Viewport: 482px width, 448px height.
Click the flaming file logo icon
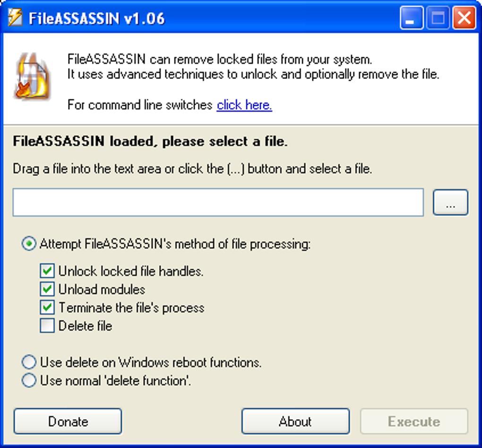pyautogui.click(x=33, y=77)
